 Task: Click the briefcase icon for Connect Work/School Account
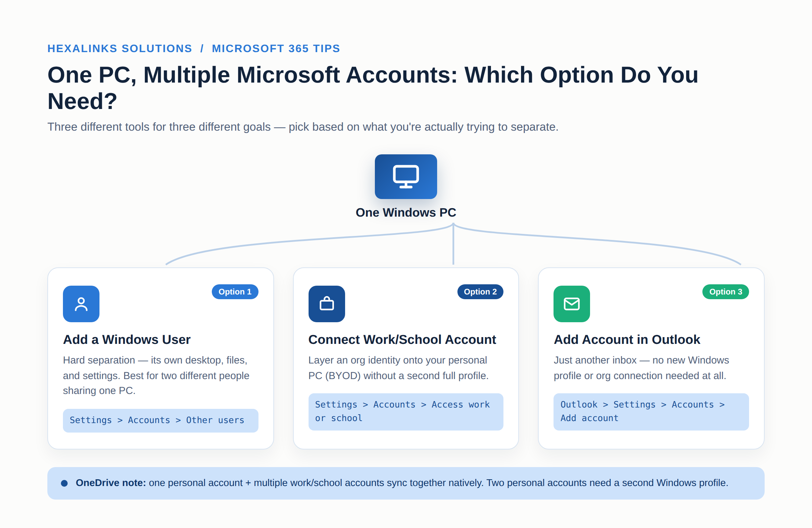click(x=326, y=304)
